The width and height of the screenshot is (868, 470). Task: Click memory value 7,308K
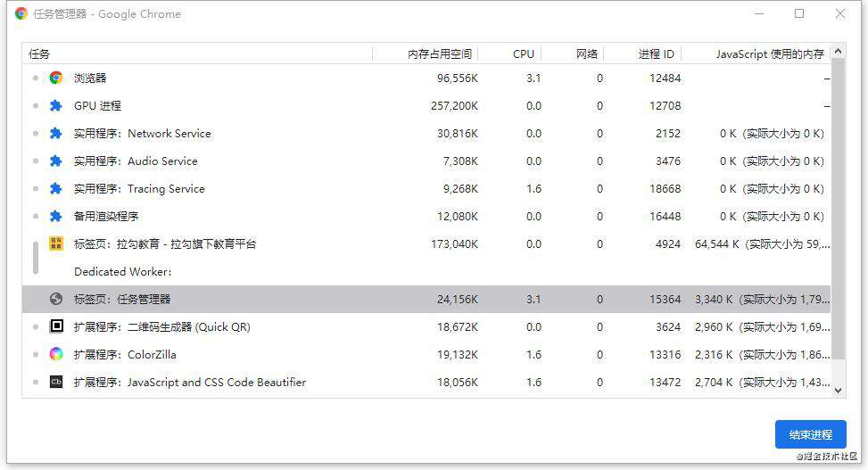click(x=460, y=161)
